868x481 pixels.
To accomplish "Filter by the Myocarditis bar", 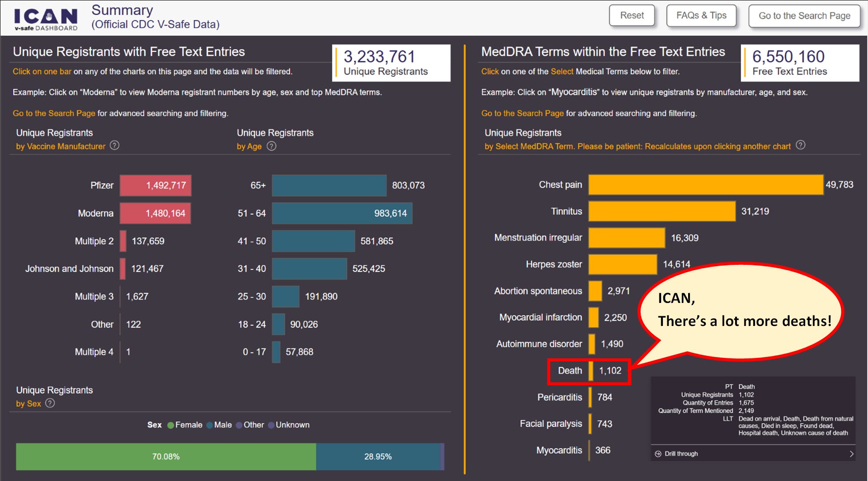I will 589,450.
